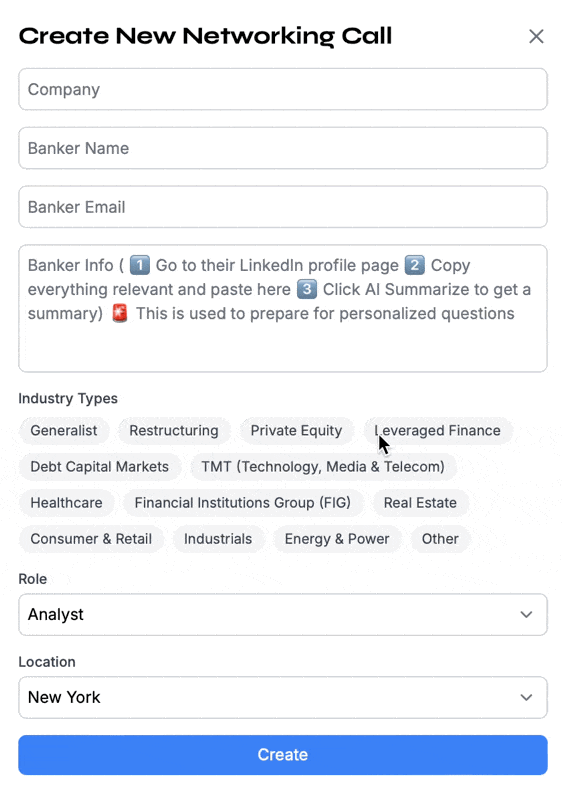562x800 pixels.
Task: Choose Debt Capital Markets industry
Action: coord(99,467)
